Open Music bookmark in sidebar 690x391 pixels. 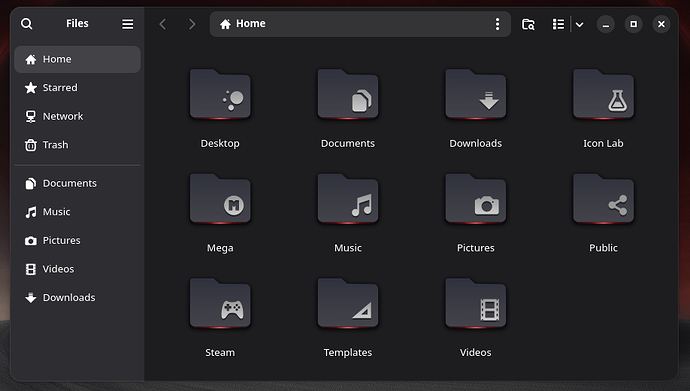(77, 212)
